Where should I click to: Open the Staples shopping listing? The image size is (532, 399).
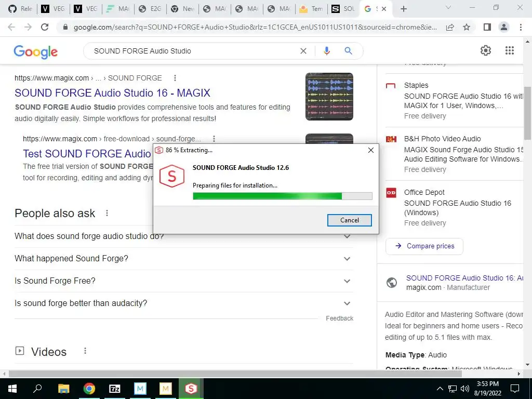tap(455, 100)
